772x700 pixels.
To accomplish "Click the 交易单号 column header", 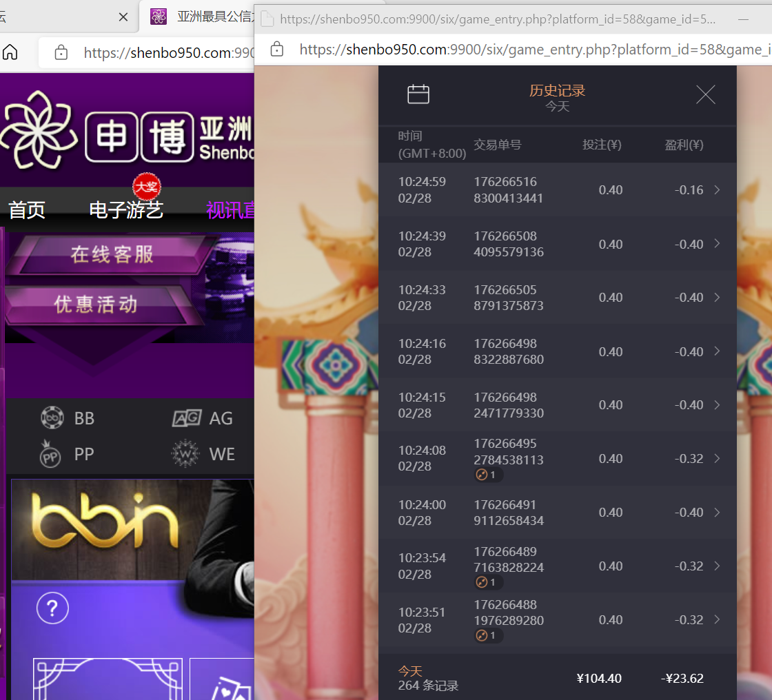I will coord(497,145).
